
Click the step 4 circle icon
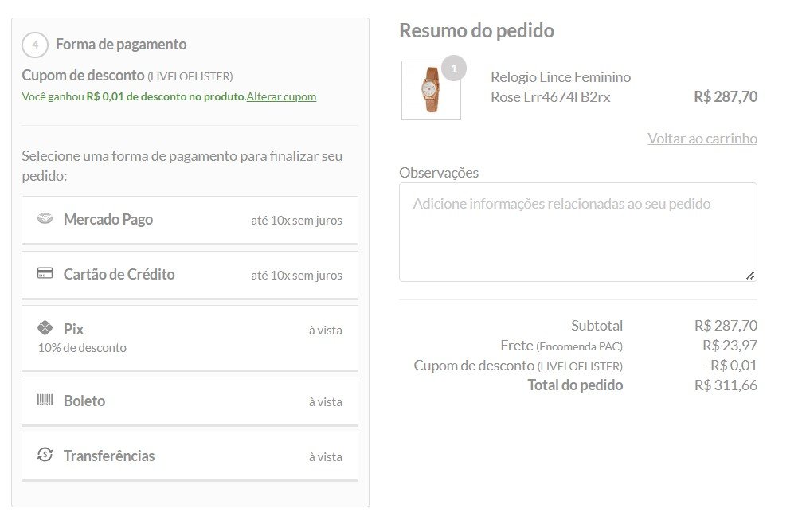pos(35,45)
